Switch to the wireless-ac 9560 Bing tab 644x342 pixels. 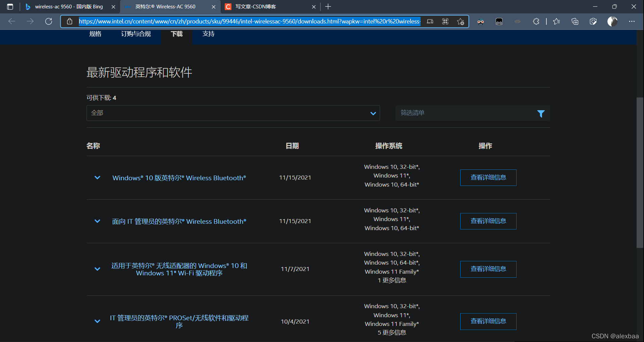click(69, 7)
